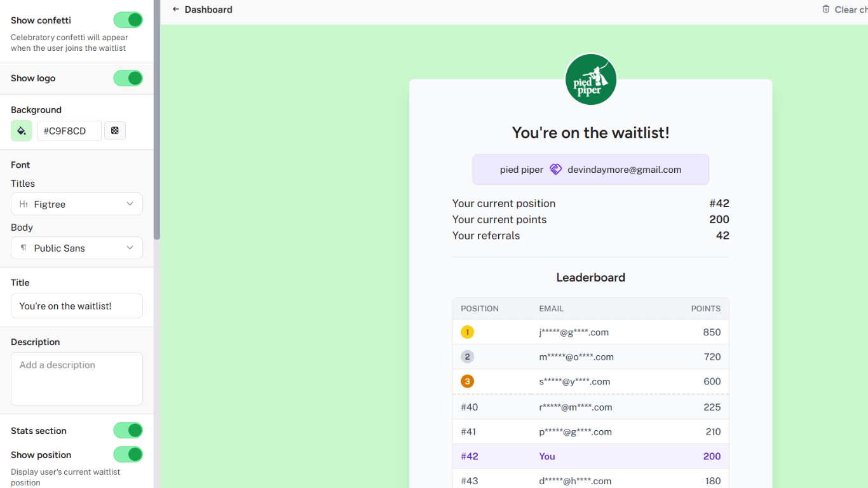
Task: Click the #40 position row
Action: (591, 407)
